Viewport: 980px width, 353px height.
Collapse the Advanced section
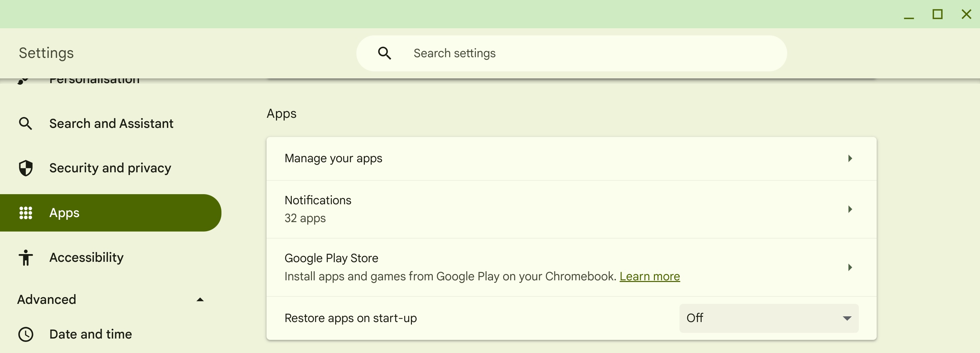[201, 299]
